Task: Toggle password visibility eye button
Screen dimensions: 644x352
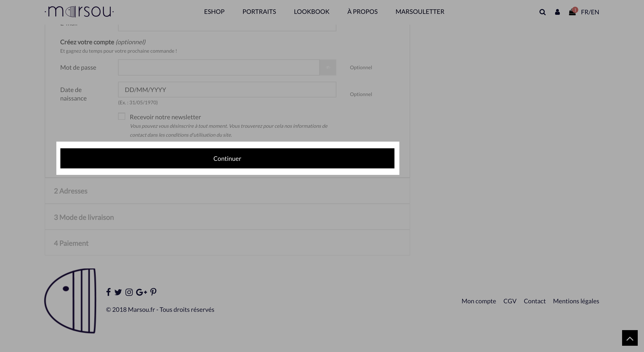Action: tap(328, 67)
